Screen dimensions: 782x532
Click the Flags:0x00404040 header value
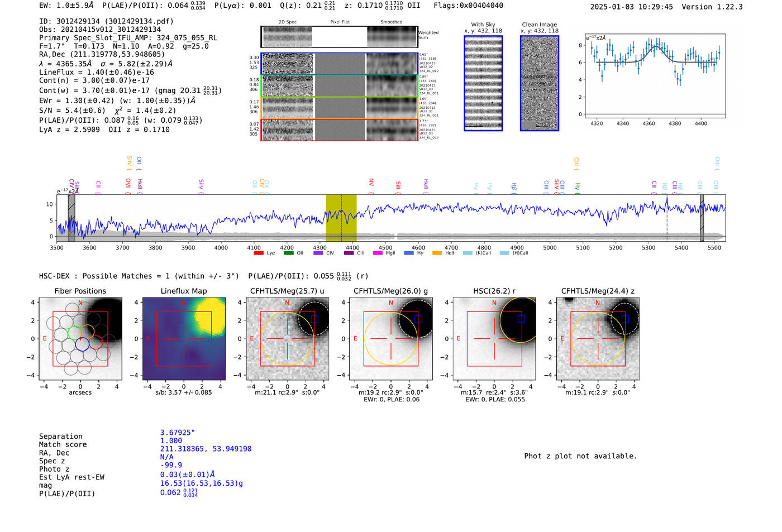click(x=468, y=6)
